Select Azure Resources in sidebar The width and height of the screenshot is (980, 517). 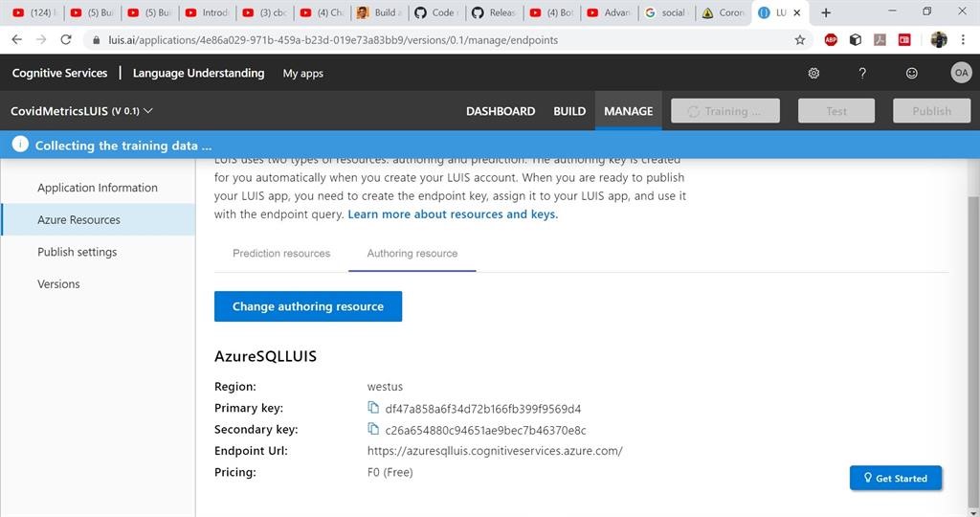[98, 219]
